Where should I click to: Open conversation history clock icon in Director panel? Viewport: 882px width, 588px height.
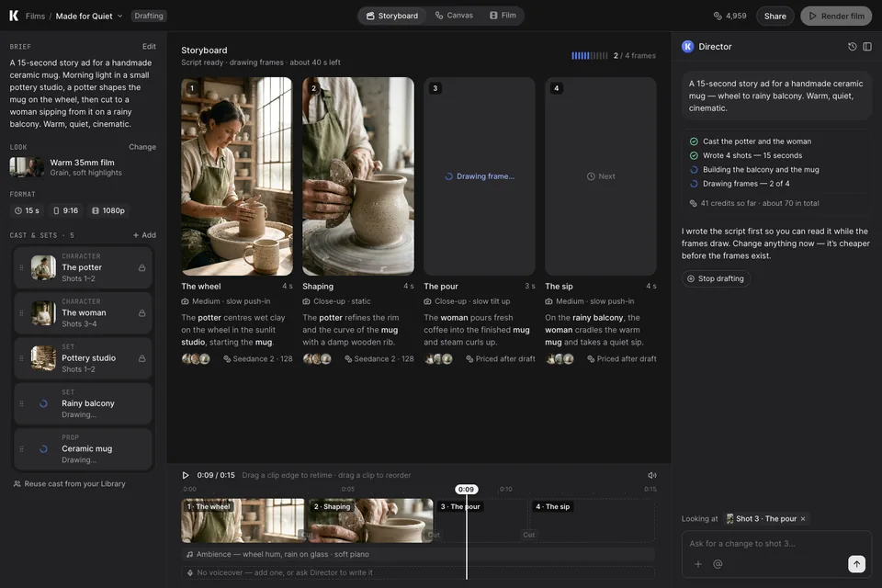(853, 47)
